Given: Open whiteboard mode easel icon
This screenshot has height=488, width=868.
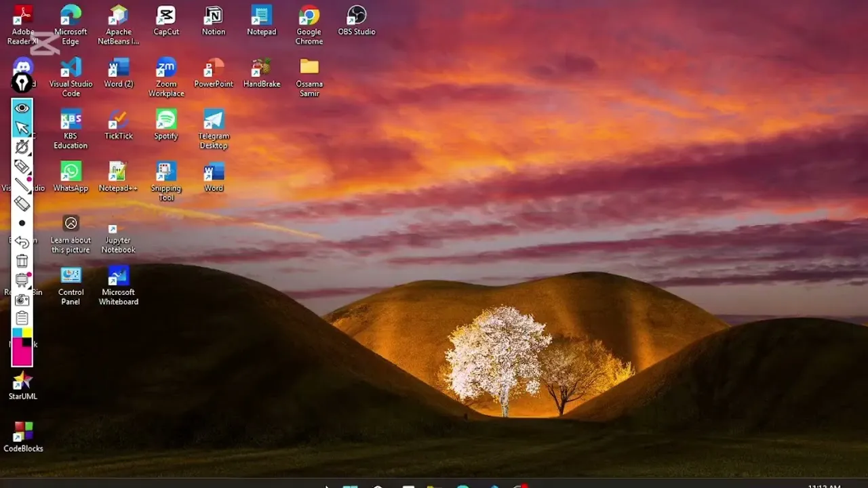Looking at the screenshot, I should pyautogui.click(x=22, y=280).
